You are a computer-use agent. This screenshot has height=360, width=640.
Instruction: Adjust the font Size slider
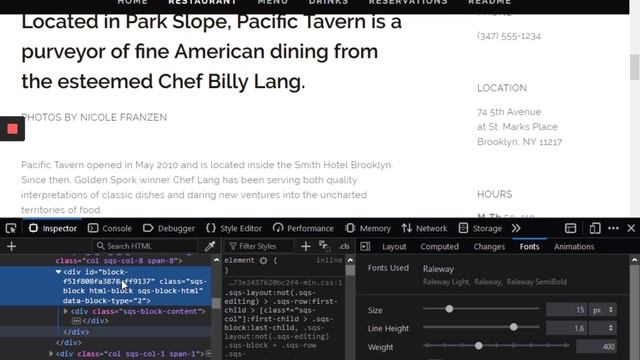(x=481, y=309)
